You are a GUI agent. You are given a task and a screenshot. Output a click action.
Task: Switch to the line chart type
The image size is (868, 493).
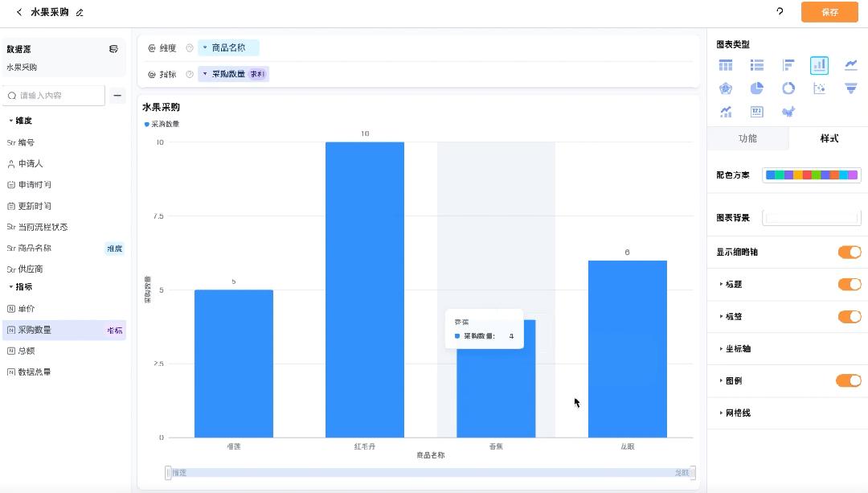click(x=850, y=64)
